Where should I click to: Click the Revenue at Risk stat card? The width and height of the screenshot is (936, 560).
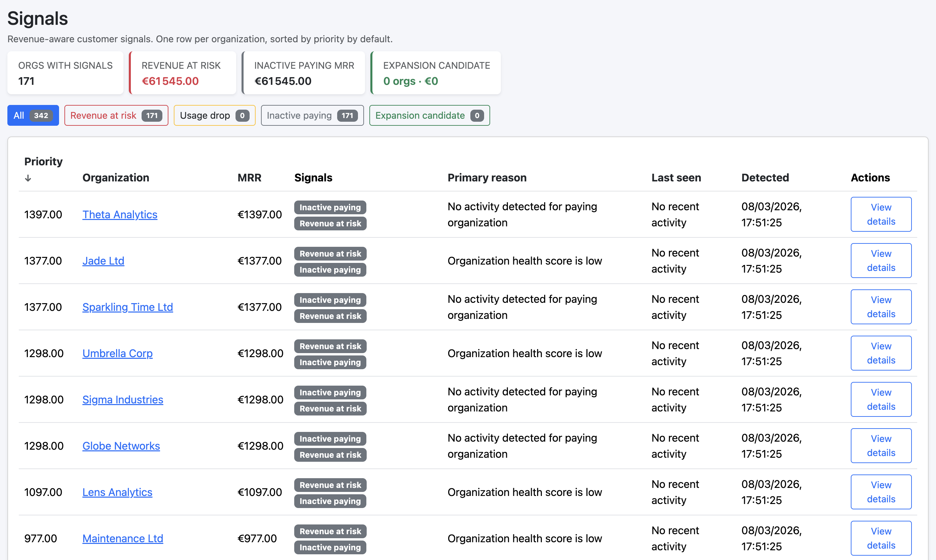182,73
